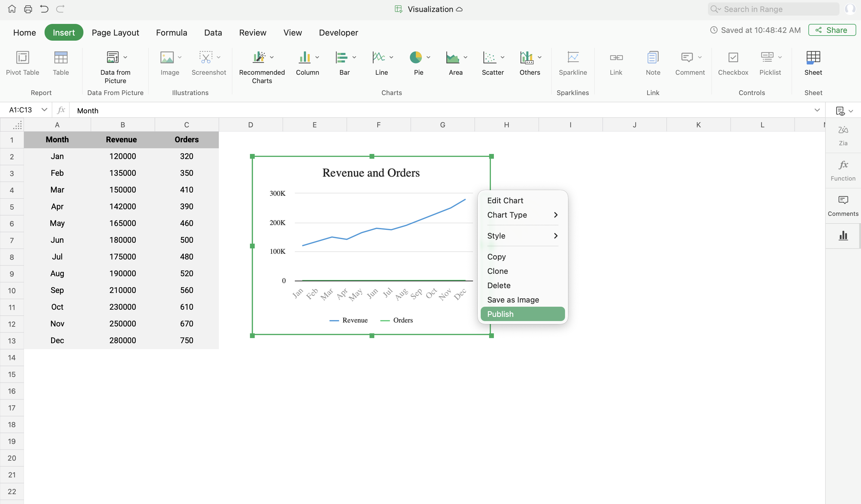Switch to the Page Layout tab
Viewport: 861px width, 504px height.
(115, 33)
